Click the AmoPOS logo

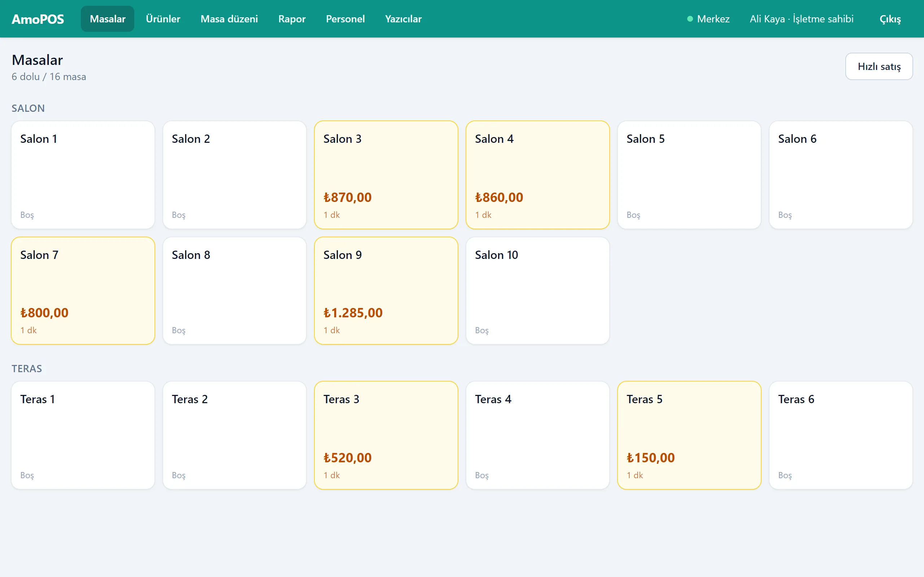pos(38,19)
